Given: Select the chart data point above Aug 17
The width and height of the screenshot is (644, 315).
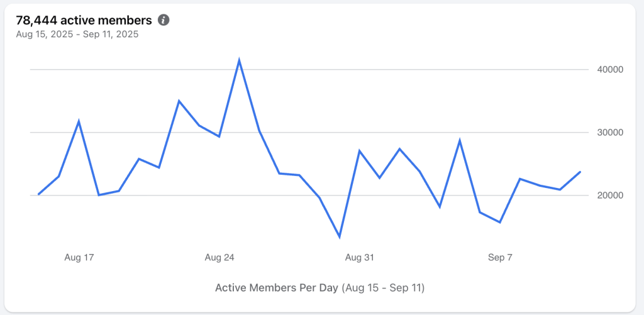Looking at the screenshot, I should tap(79, 121).
